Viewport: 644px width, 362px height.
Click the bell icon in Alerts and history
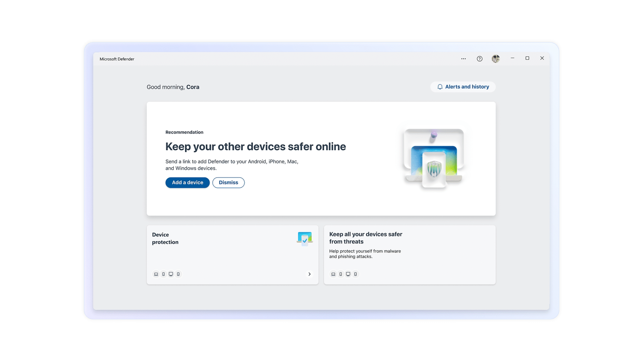coord(440,87)
